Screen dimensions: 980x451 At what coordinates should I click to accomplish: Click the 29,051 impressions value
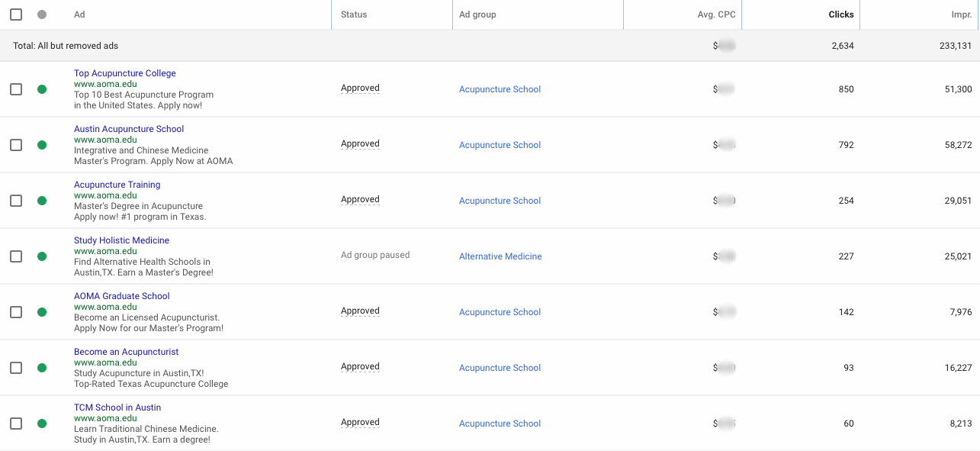958,201
